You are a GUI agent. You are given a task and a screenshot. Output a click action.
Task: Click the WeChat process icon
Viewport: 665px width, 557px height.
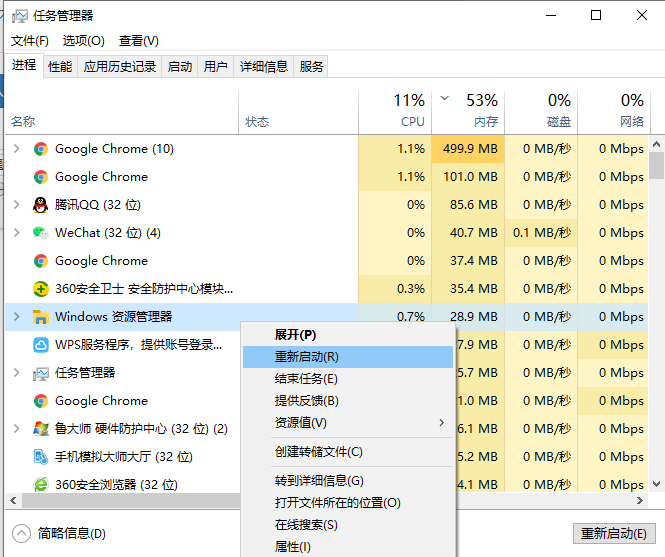click(x=41, y=233)
